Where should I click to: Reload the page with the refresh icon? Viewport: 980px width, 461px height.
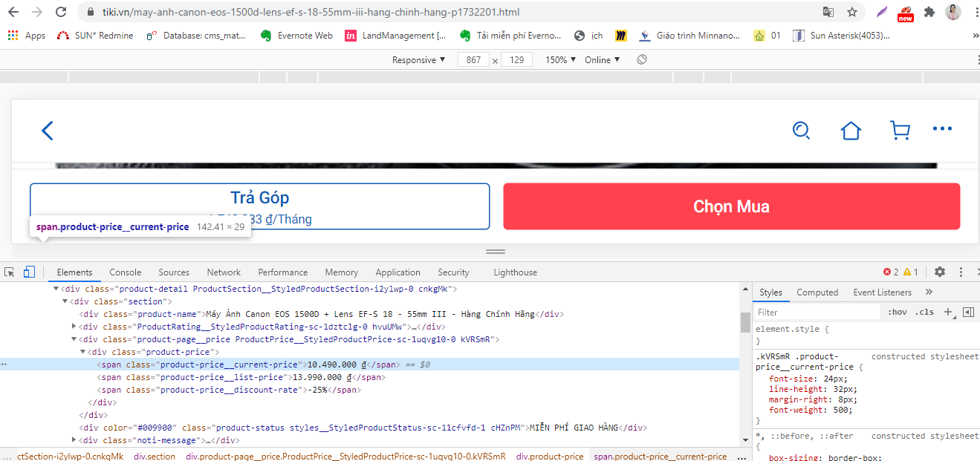tap(61, 12)
